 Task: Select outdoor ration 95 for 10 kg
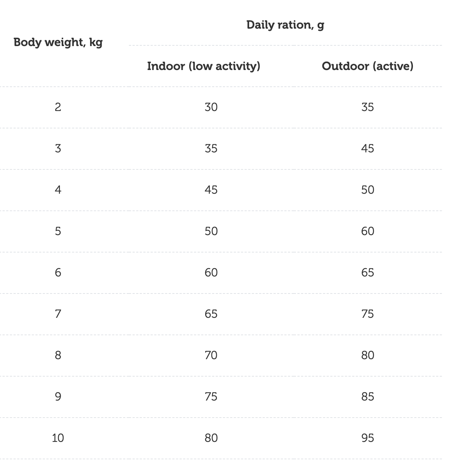point(367,438)
